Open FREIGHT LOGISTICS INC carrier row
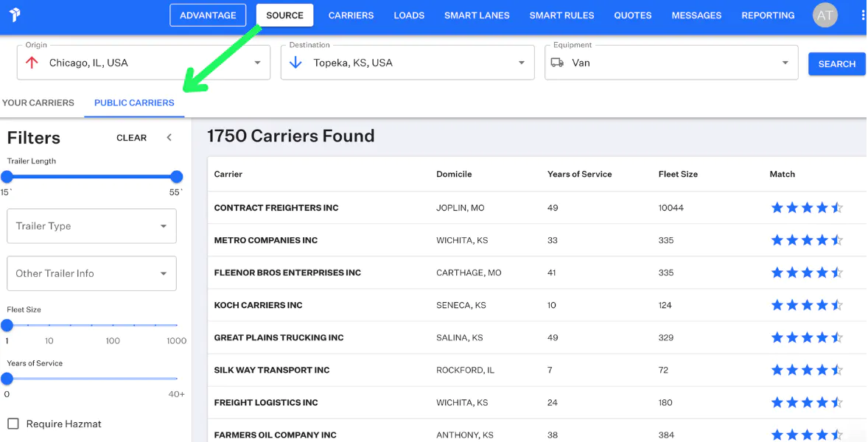 (537, 403)
